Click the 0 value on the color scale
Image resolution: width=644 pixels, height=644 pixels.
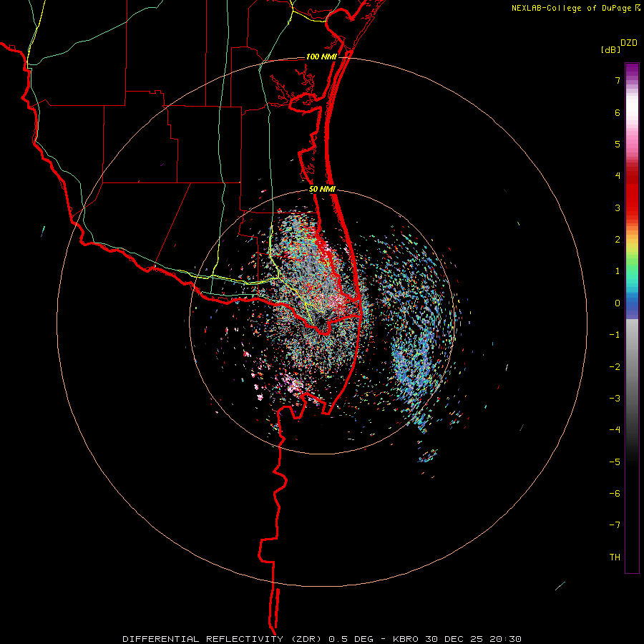(x=618, y=303)
